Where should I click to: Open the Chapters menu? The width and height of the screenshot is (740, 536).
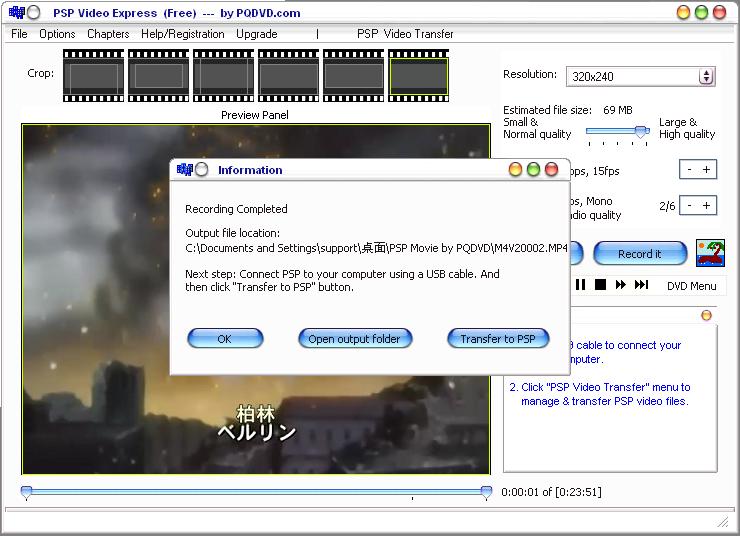click(108, 34)
